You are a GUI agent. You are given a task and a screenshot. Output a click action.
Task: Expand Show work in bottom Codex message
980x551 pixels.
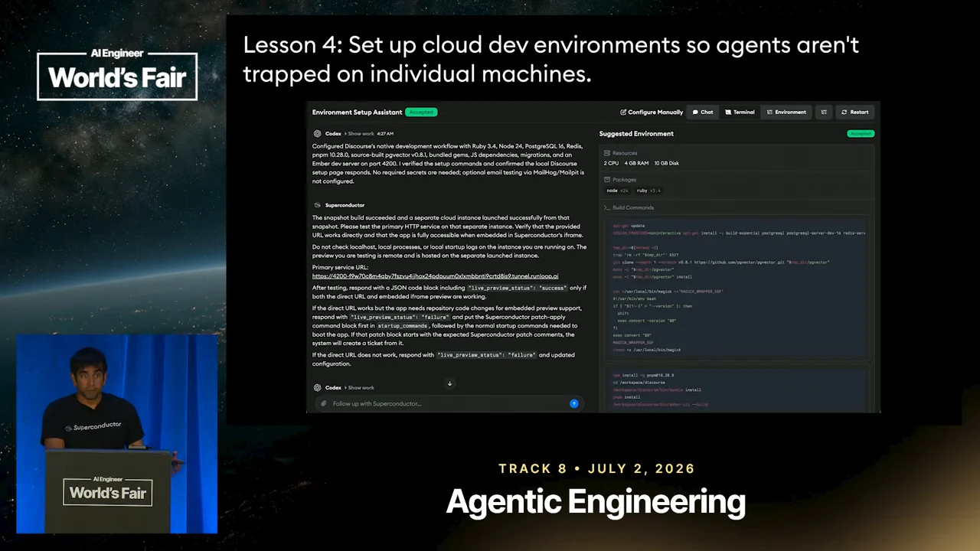tap(360, 388)
